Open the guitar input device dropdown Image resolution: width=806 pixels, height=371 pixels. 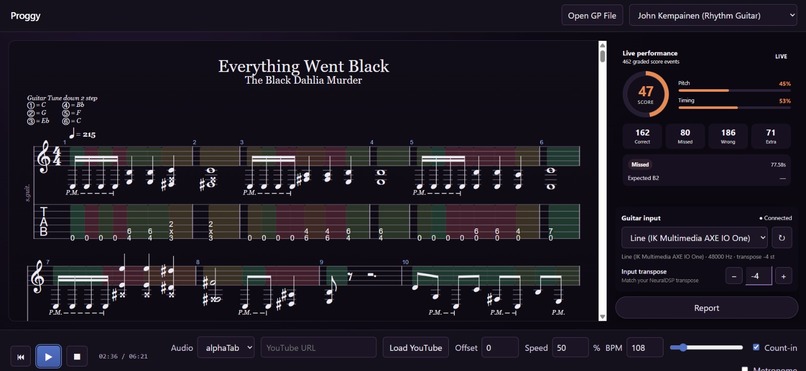(694, 238)
